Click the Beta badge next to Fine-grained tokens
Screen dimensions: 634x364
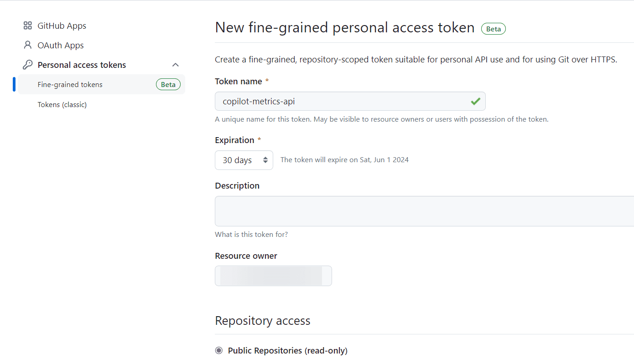coord(168,84)
